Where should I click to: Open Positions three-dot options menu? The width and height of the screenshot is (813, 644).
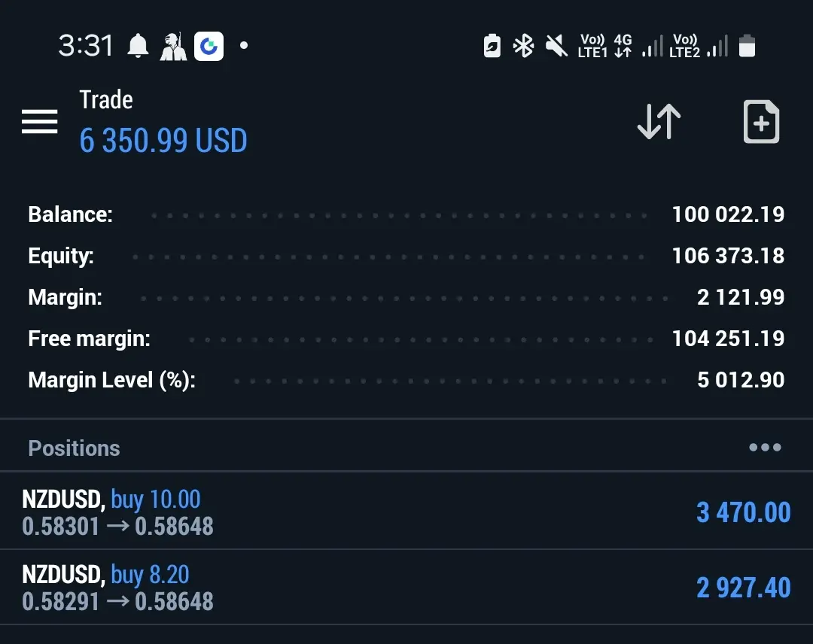click(765, 447)
